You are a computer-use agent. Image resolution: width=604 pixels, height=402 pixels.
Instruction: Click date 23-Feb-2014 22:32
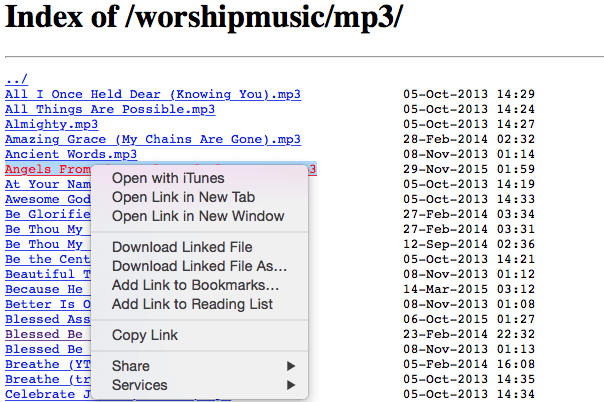coord(469,335)
